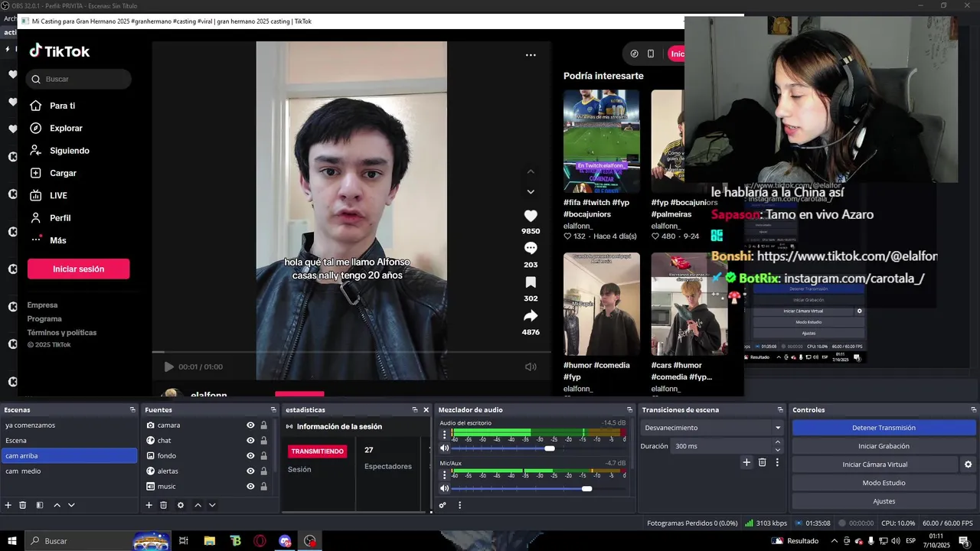Screen dimensions: 980x551
Task: Undock Transiciones de escena panel
Action: click(x=780, y=410)
